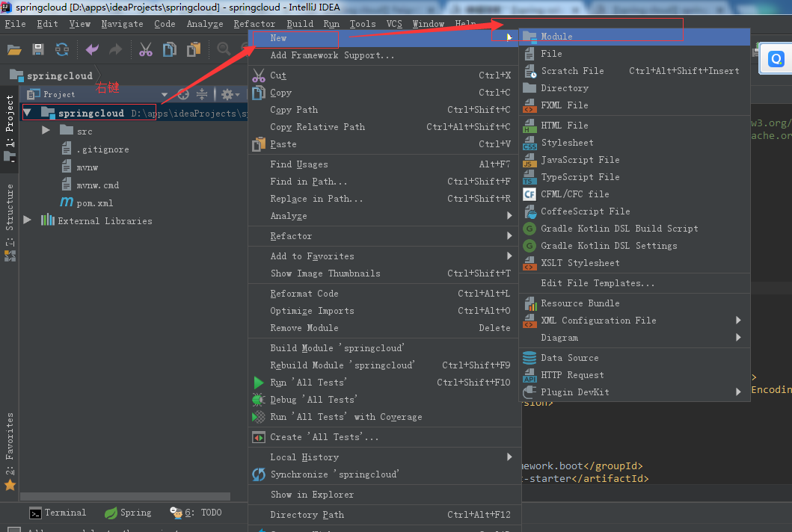Click the horizontal scrollbar in Project panel
The height and width of the screenshot is (532, 792).
[x=125, y=497]
